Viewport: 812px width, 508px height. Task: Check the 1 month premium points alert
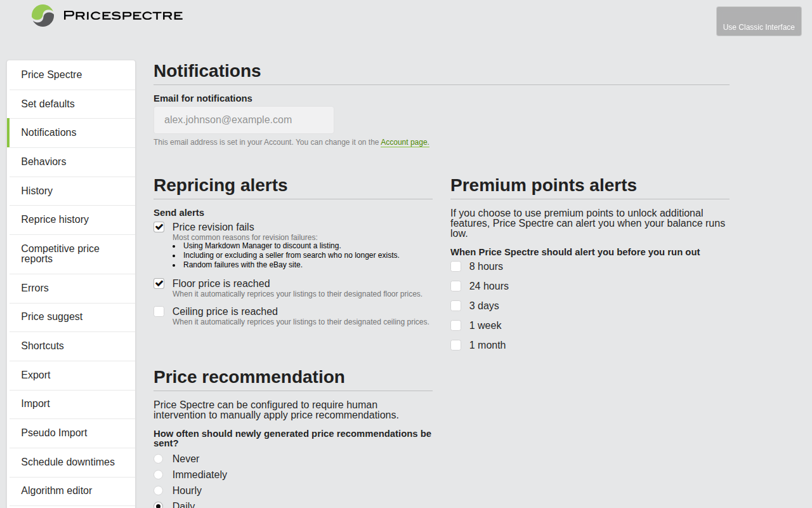[x=455, y=345]
